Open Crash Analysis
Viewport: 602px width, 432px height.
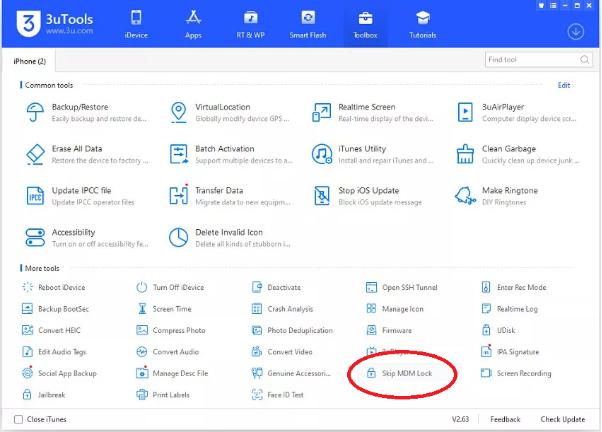pyautogui.click(x=282, y=309)
